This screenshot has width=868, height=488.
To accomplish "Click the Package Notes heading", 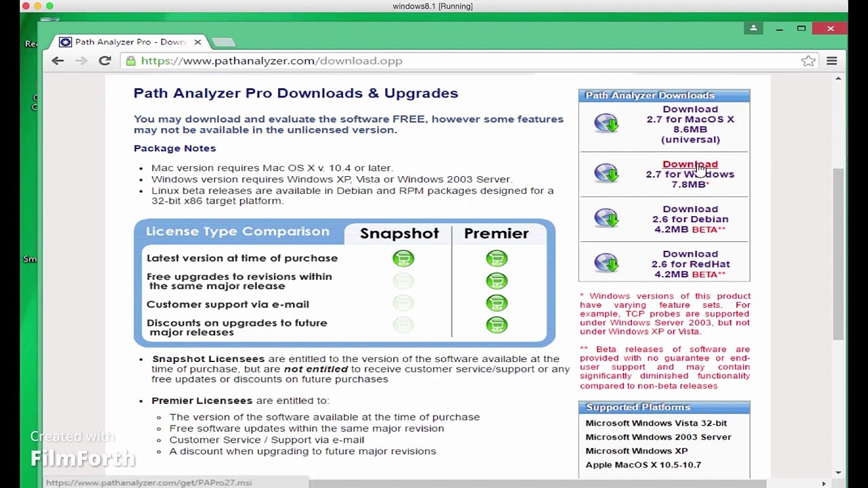I will click(175, 148).
